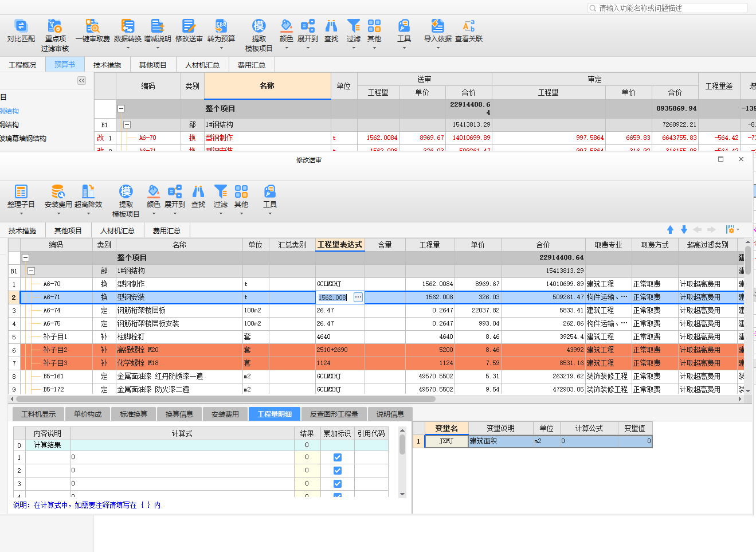Screen dimensions: 756x552
Task: Click 展开到 icon in main toolbar
Action: tap(308, 26)
